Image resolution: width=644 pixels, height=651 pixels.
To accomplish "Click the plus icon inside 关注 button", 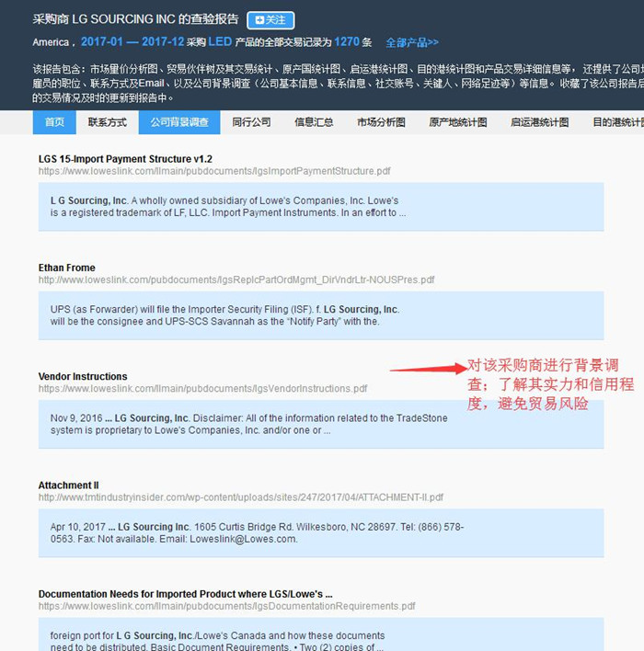I will tap(259, 20).
